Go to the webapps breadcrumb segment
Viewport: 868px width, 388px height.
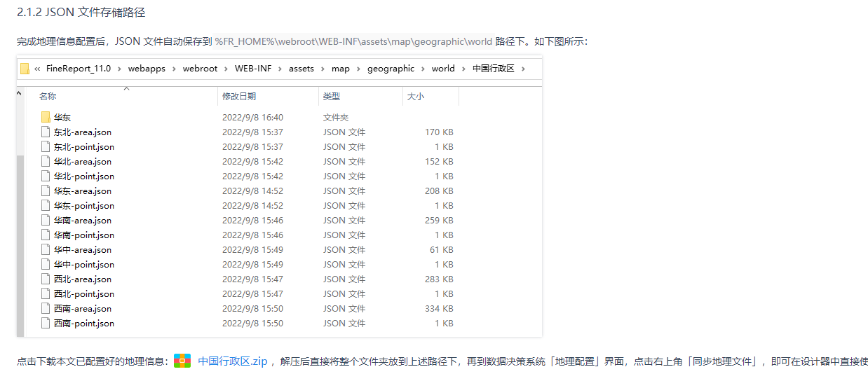[147, 69]
